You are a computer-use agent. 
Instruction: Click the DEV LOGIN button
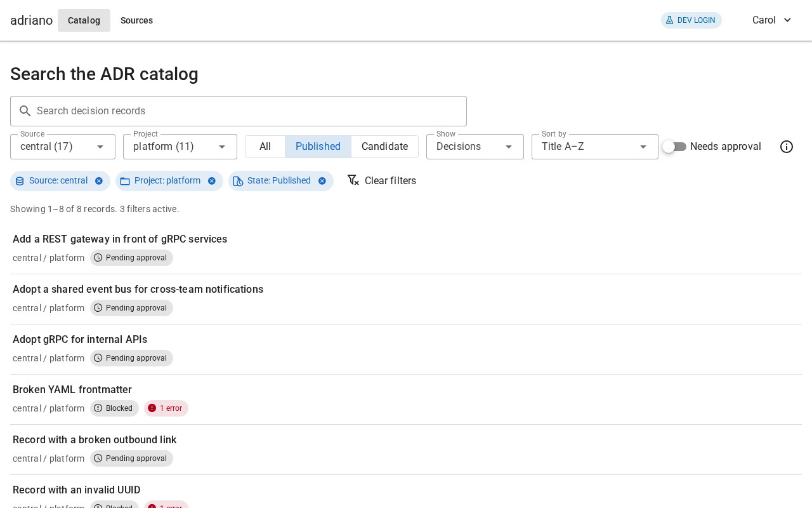tap(691, 20)
